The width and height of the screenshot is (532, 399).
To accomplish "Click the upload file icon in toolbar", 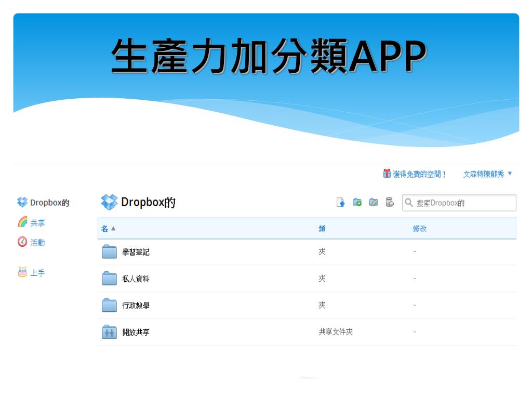I will pyautogui.click(x=341, y=202).
